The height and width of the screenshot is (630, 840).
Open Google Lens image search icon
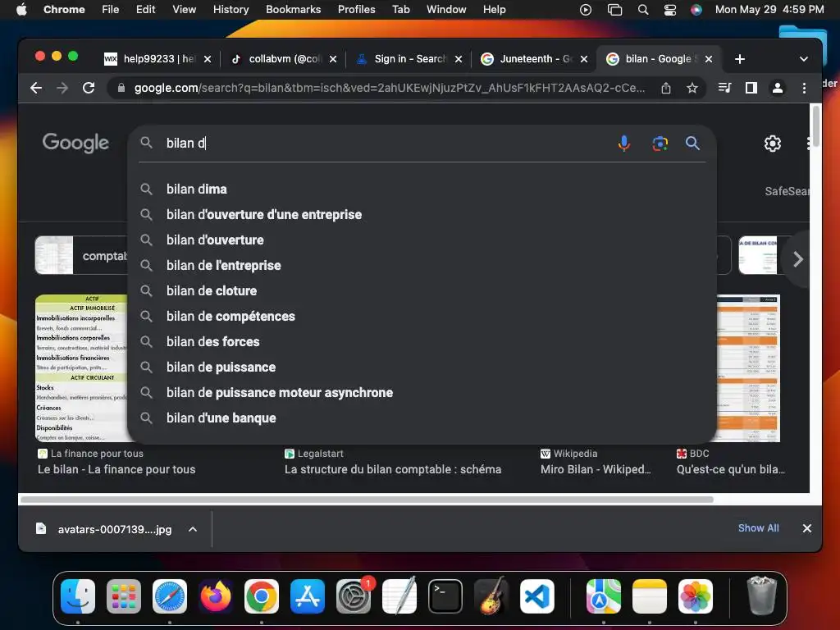point(660,143)
